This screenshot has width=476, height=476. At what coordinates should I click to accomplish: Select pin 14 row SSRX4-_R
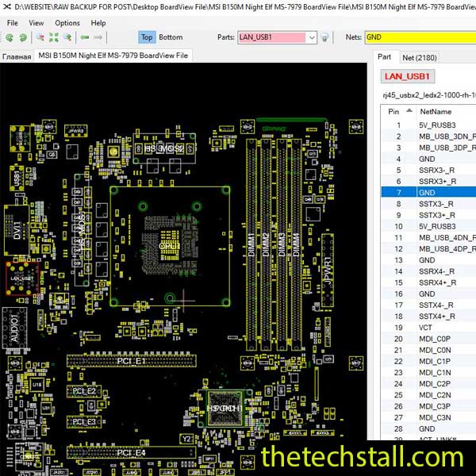tap(428, 271)
